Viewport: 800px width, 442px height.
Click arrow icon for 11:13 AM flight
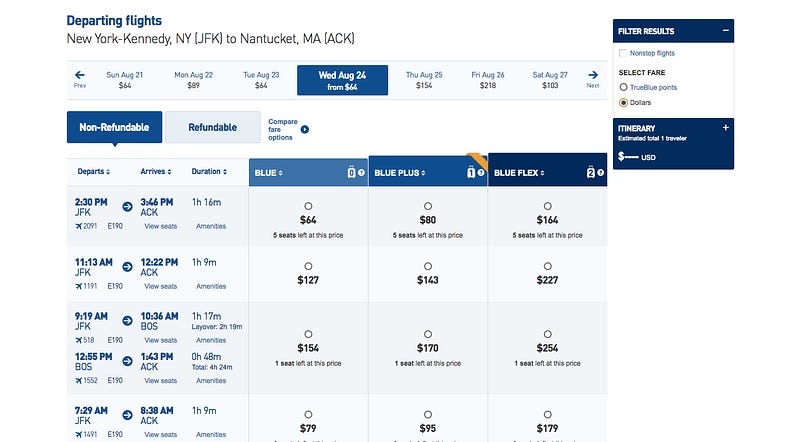click(x=128, y=267)
